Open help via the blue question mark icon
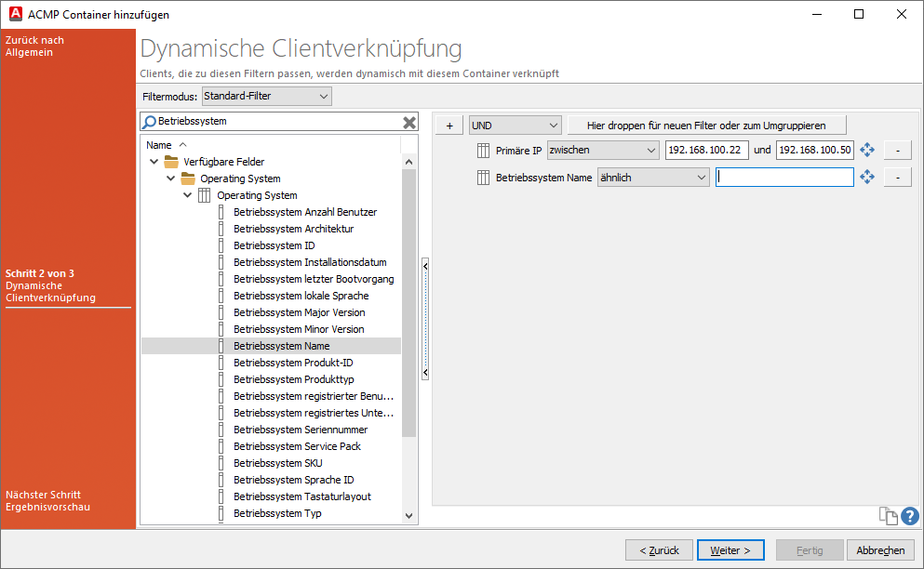Image resolution: width=924 pixels, height=569 pixels. 909,515
